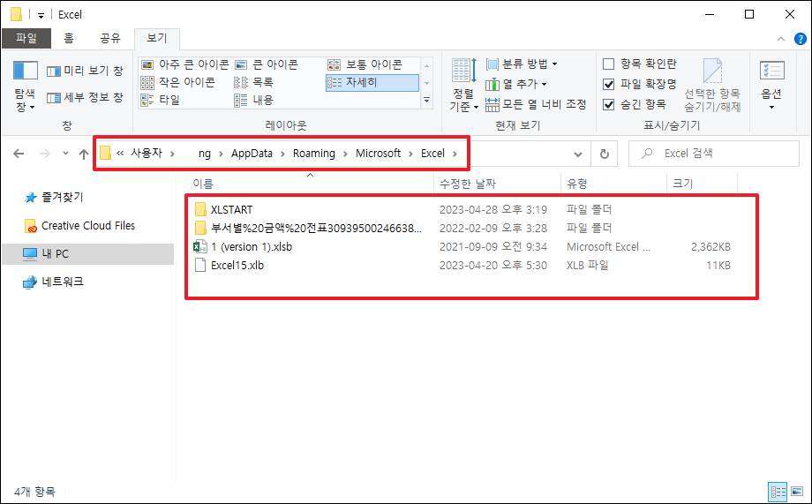Click Size all columns to fit (모든 열 너비 조정)
The image size is (812, 504).
pos(536,104)
